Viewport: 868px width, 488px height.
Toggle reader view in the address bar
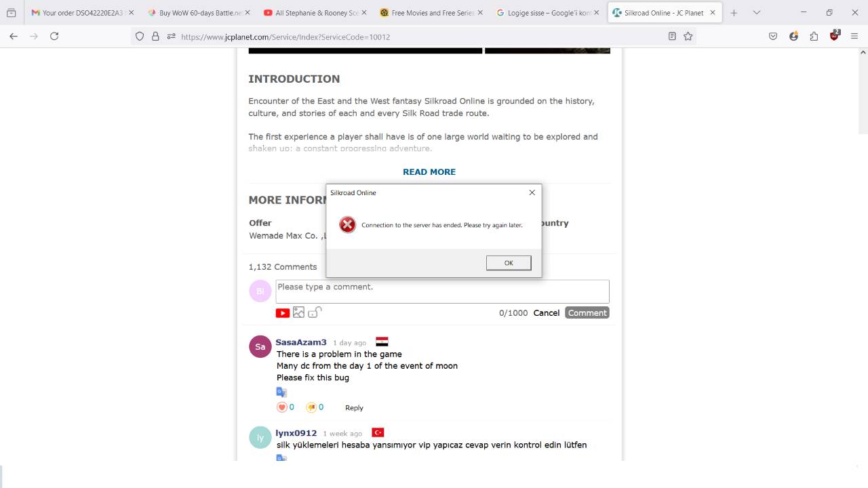tap(672, 37)
